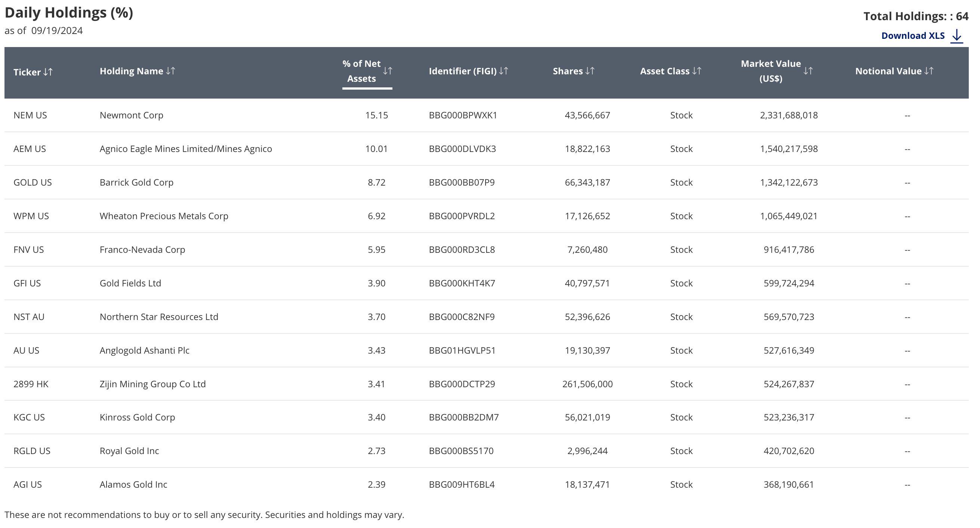Viewport: 980px width, 528px height.
Task: Click the Identifier (FIGI) header text
Action: (463, 71)
